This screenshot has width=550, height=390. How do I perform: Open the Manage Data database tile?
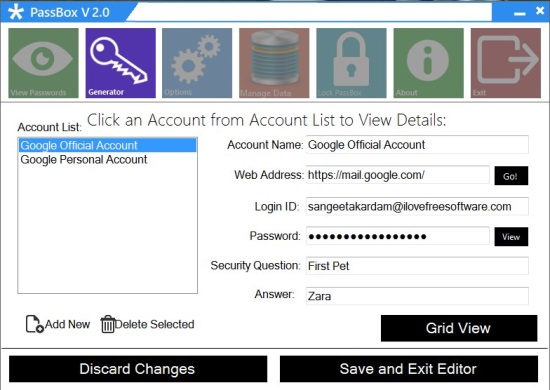tap(274, 63)
